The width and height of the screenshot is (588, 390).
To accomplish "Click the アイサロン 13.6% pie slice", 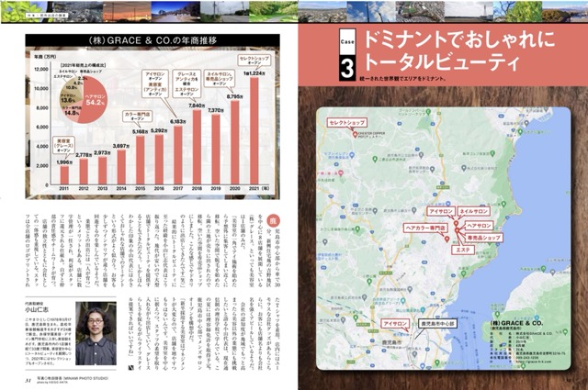I will click(x=68, y=99).
